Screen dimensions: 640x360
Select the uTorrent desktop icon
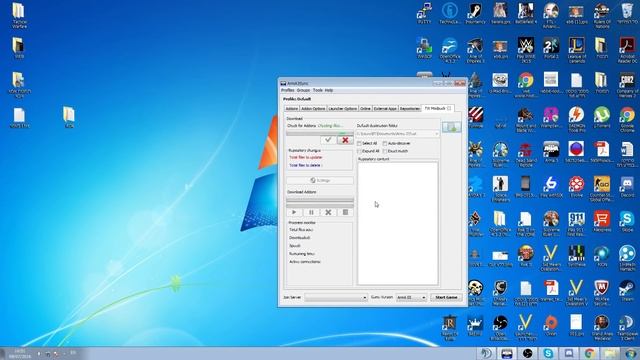[x=602, y=118]
